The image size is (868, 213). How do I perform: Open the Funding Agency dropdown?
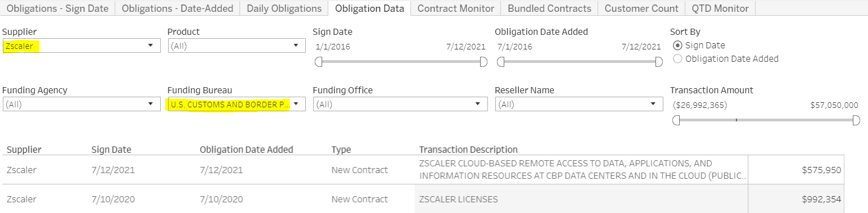[x=82, y=104]
